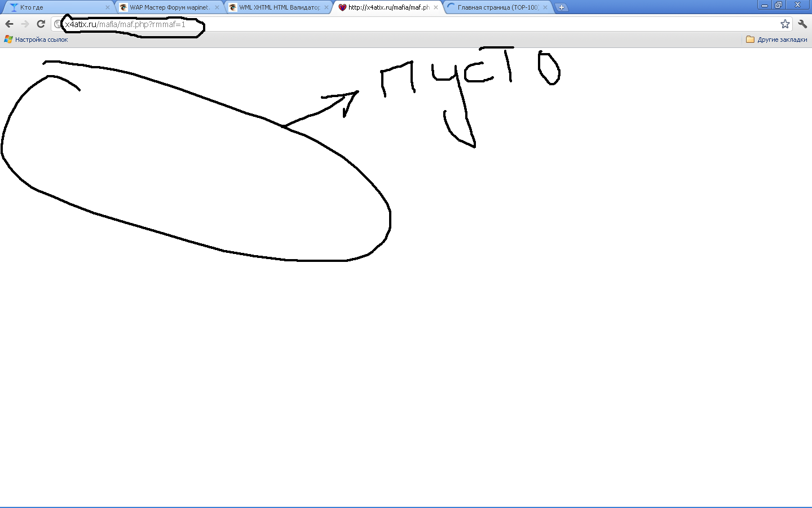Minimize the browser window
Viewport: 812px width, 508px height.
coord(765,5)
